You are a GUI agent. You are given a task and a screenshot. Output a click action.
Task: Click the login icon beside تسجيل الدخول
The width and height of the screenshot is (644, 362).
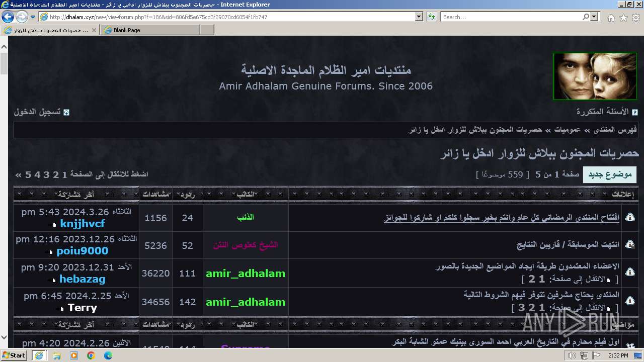point(66,113)
